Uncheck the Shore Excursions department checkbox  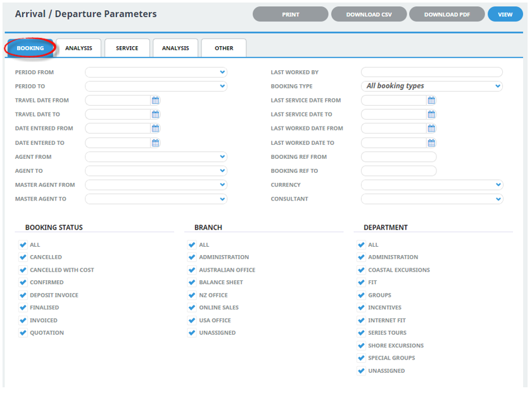(361, 346)
